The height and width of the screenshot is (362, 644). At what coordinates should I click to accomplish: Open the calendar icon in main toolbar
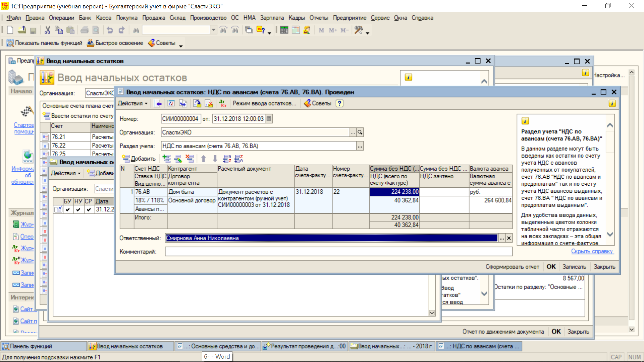[296, 30]
